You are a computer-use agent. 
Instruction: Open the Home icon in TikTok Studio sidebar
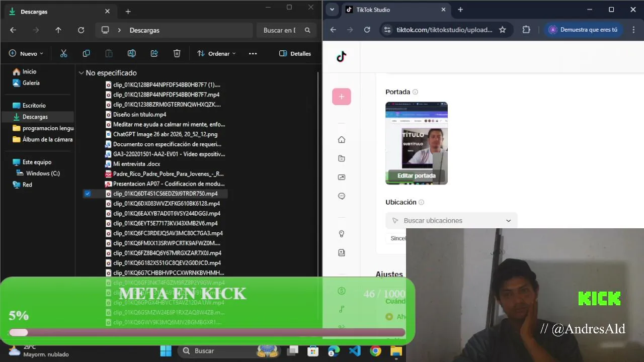tap(342, 140)
